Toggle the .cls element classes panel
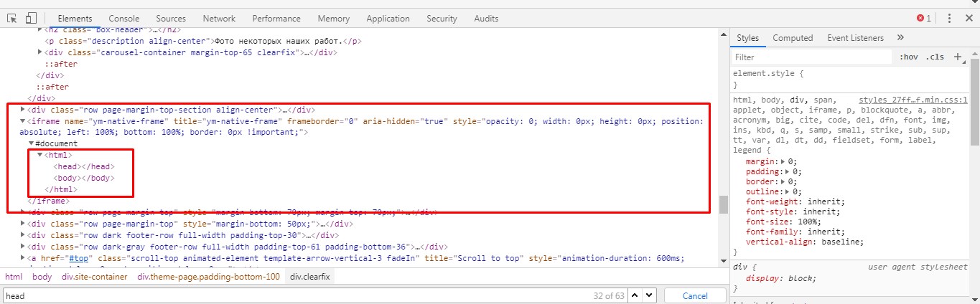Image resolution: width=980 pixels, height=304 pixels. (935, 57)
